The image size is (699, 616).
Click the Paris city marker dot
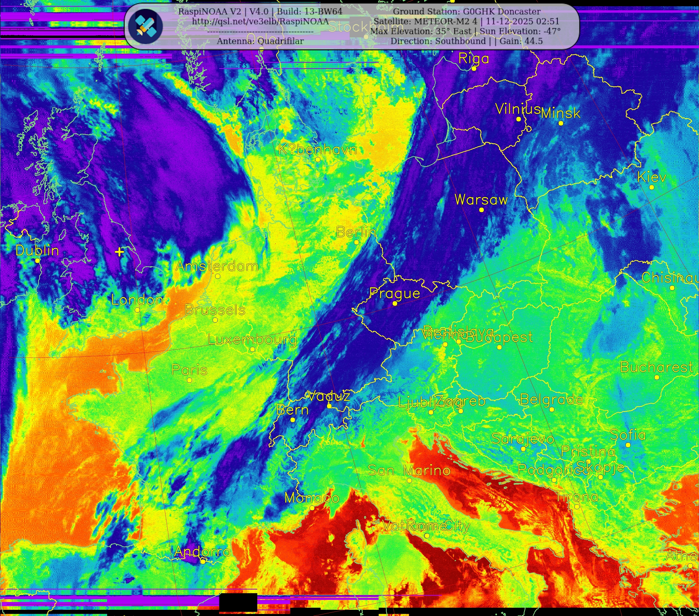pyautogui.click(x=189, y=380)
